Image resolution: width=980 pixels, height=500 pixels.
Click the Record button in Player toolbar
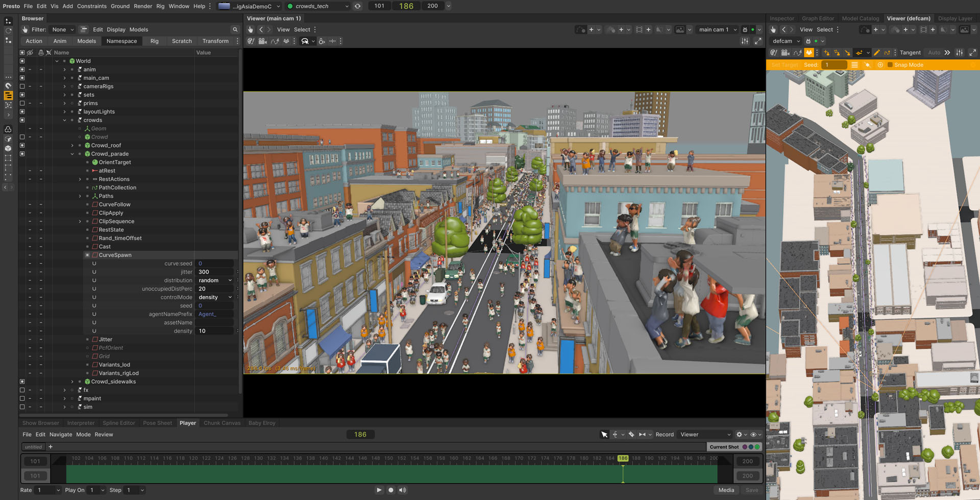click(664, 435)
